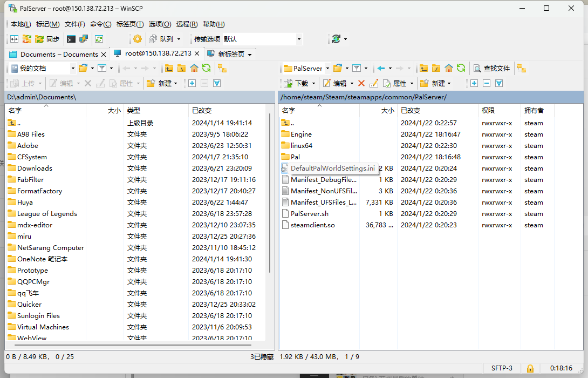This screenshot has width=588, height=378.
Task: Sort remote panel by 权限 column
Action: pos(499,110)
